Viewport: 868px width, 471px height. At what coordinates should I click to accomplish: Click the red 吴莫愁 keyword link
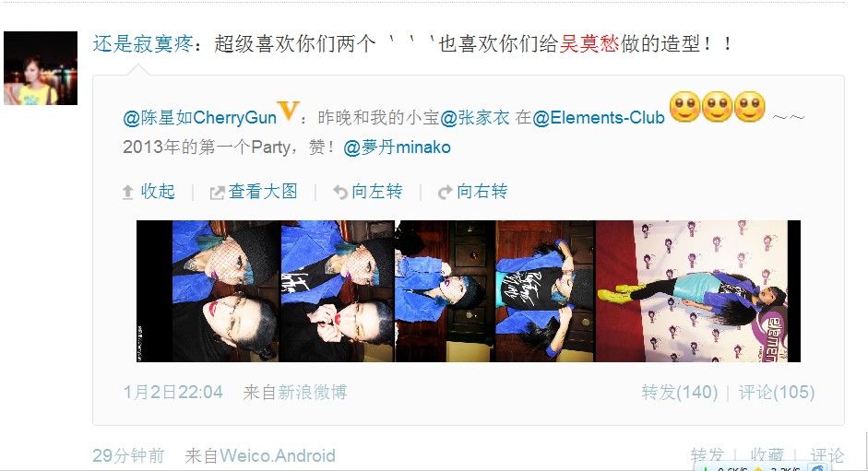click(589, 43)
